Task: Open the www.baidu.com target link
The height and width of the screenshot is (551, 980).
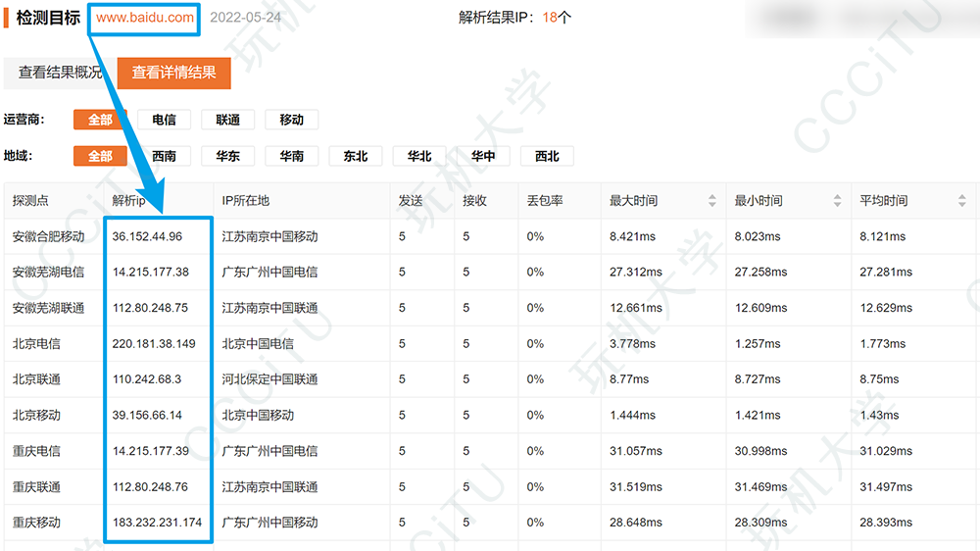Action: [x=145, y=18]
